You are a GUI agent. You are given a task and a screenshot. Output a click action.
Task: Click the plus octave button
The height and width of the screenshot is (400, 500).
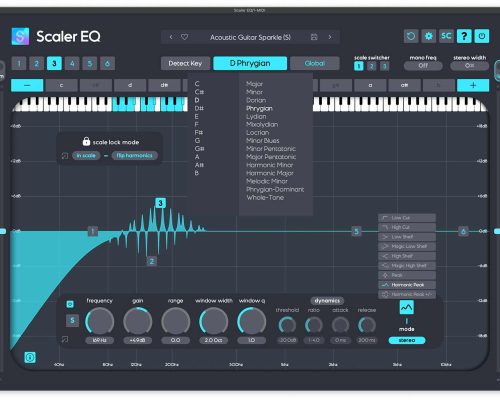473,85
